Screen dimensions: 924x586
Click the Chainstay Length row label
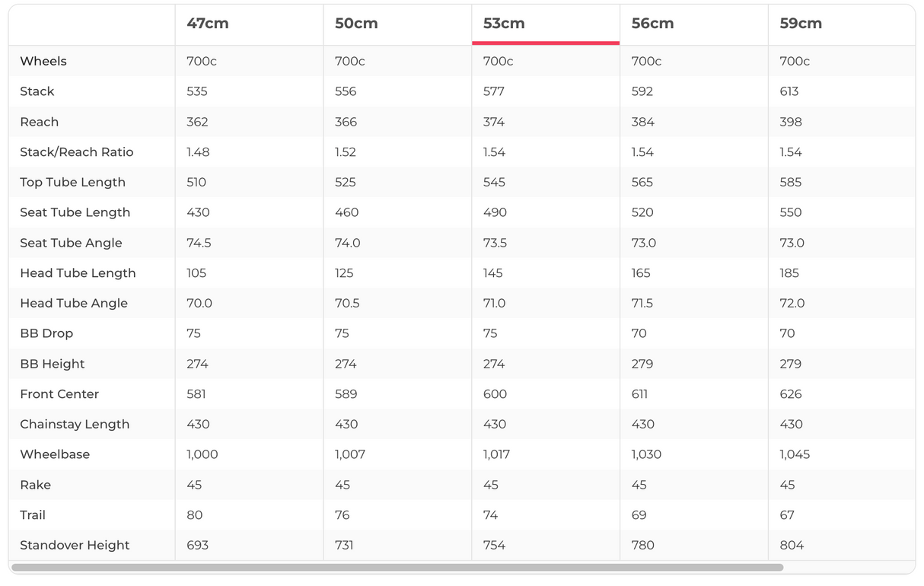tap(75, 425)
